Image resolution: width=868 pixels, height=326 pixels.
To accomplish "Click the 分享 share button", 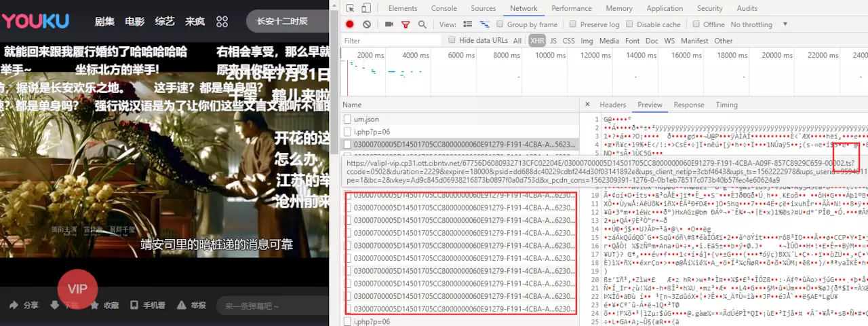I will click(24, 306).
